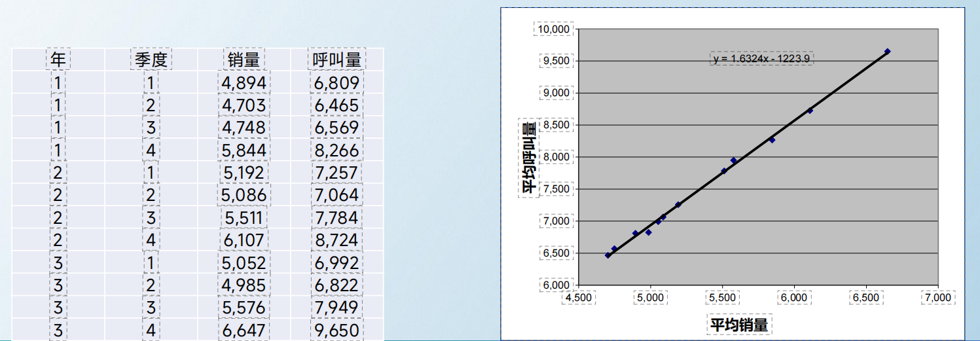Select the call volume figure 6,992

[337, 262]
